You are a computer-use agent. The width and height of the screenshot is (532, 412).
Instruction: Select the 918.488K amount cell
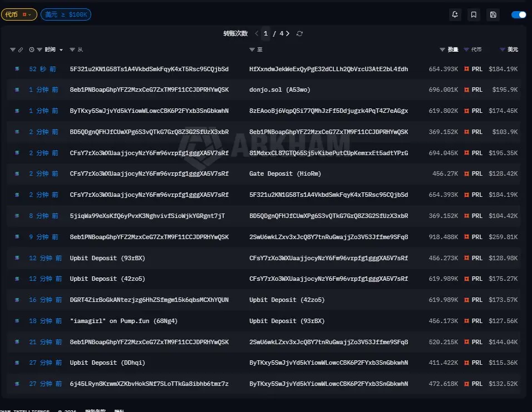(x=443, y=237)
